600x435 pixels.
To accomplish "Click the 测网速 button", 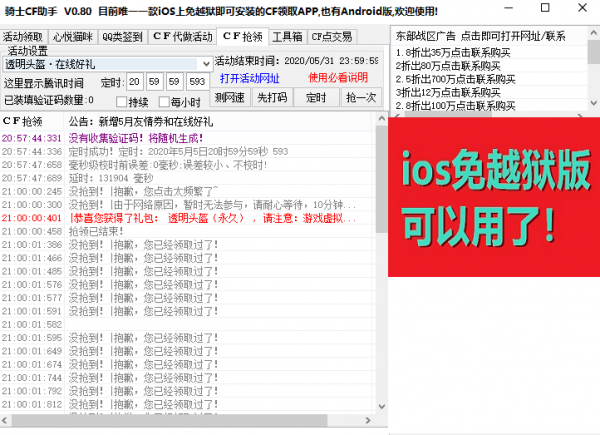I will click(x=230, y=97).
